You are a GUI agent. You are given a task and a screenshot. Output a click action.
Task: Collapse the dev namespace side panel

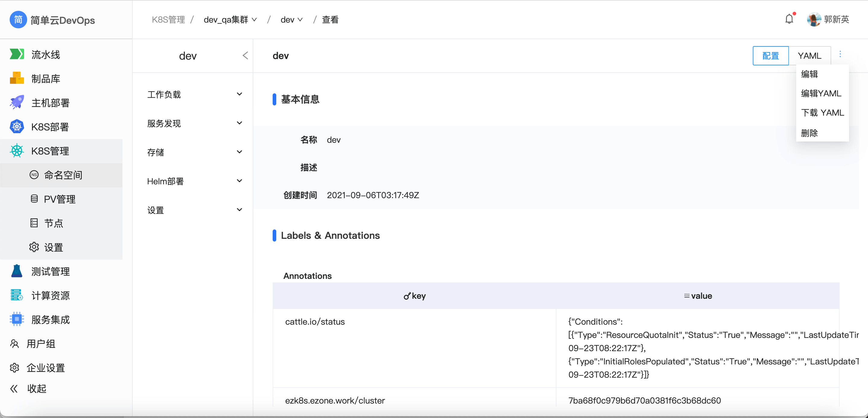tap(245, 55)
